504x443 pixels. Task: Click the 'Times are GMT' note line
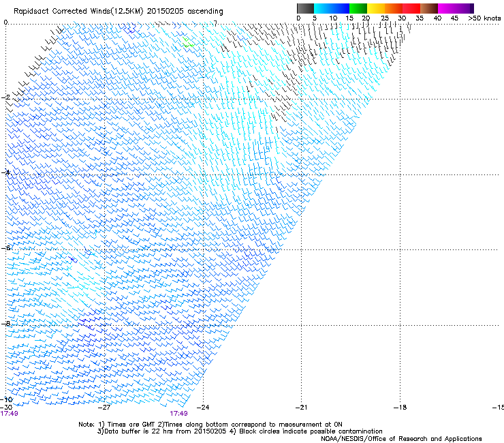pos(210,425)
